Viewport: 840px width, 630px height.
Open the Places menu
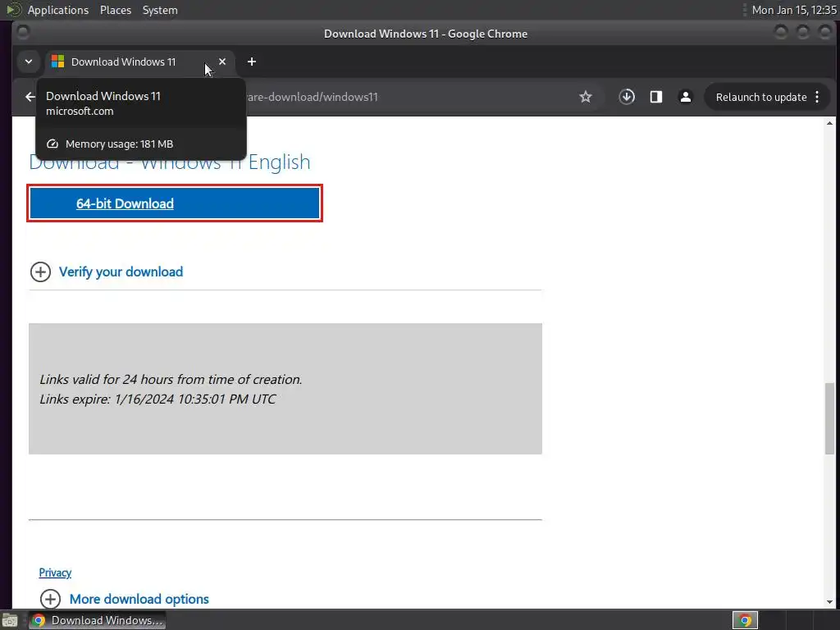click(116, 10)
